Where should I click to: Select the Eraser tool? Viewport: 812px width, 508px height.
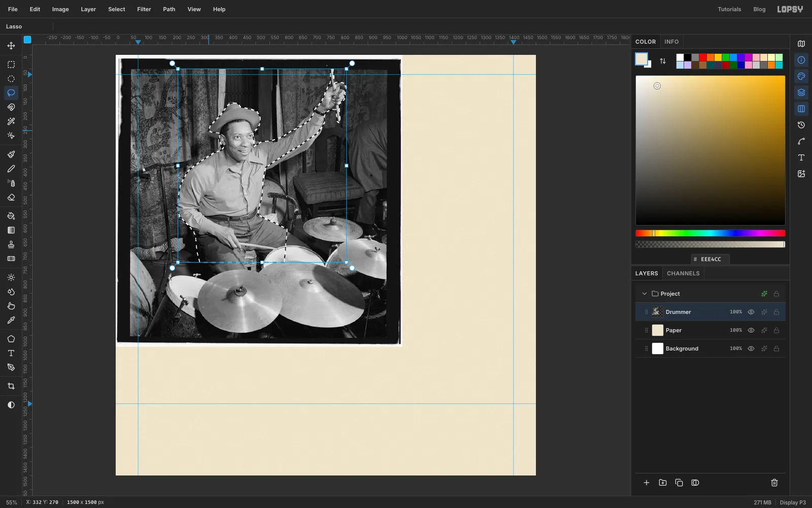11,197
